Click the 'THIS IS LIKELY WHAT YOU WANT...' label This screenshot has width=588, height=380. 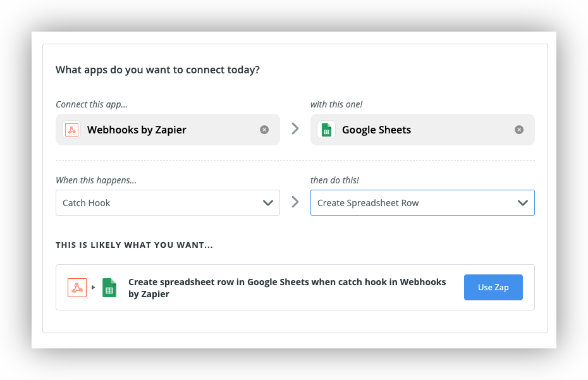click(x=134, y=245)
